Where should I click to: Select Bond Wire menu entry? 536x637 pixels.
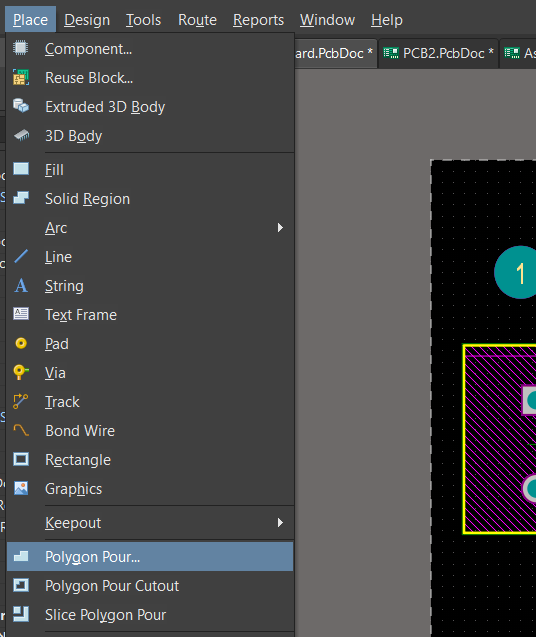[x=150, y=431]
